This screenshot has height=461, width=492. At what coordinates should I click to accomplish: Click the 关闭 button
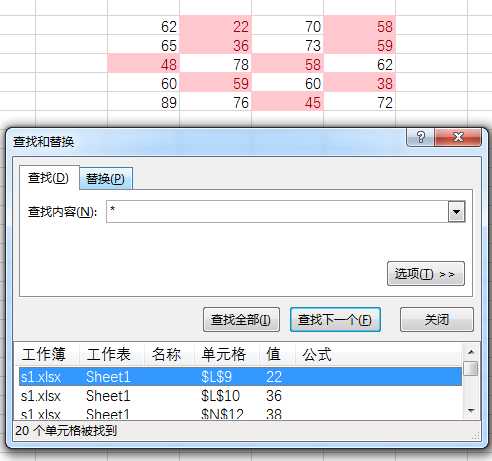coord(437,320)
